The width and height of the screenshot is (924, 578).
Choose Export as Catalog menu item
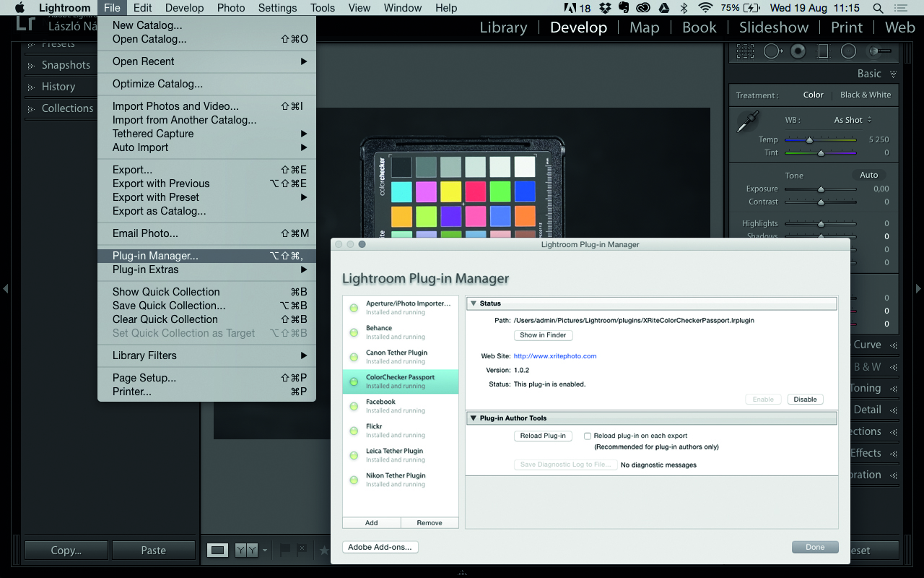[206, 211]
